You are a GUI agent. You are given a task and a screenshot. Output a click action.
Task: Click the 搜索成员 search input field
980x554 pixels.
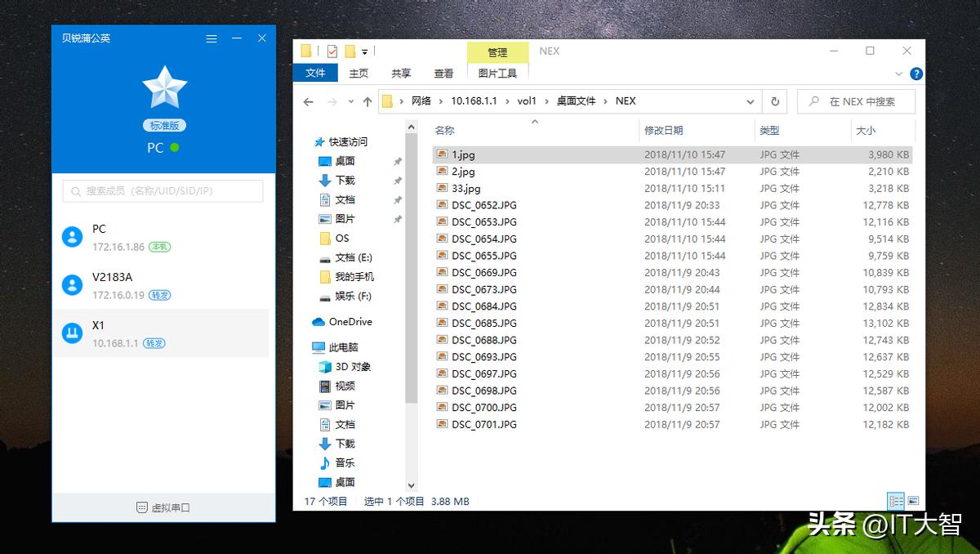(x=162, y=190)
